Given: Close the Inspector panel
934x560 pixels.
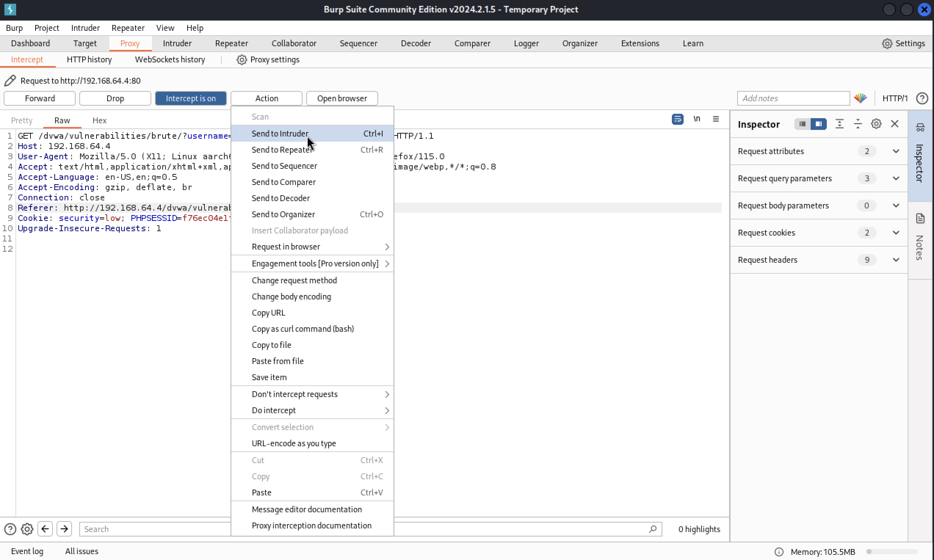Looking at the screenshot, I should pyautogui.click(x=894, y=124).
